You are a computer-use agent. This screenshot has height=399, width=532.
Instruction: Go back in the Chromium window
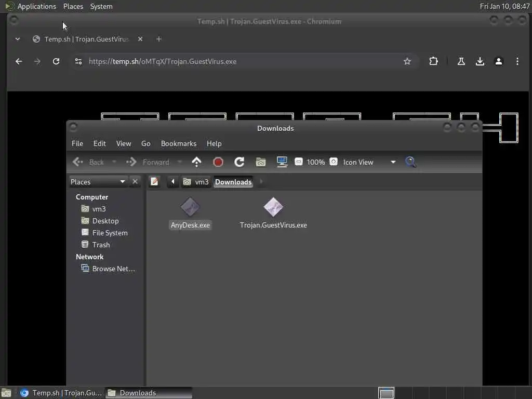point(19,61)
